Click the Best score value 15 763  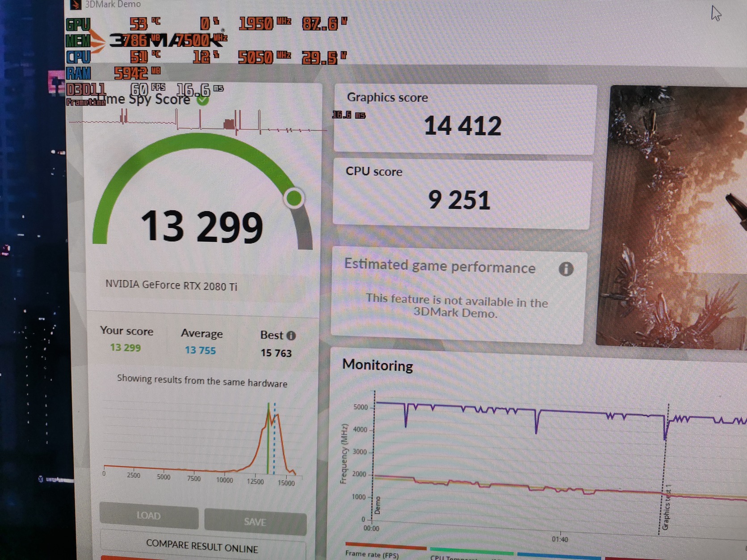click(x=276, y=353)
